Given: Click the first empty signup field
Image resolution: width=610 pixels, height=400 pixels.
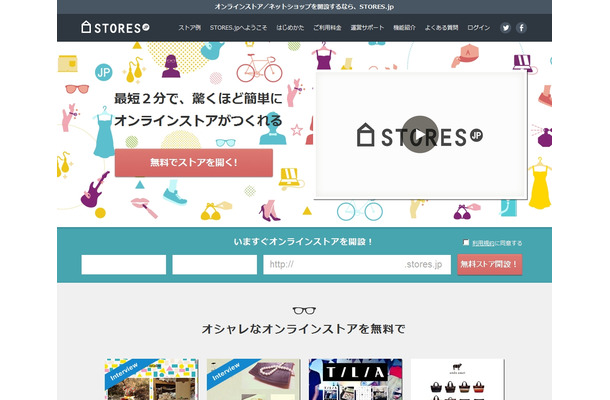Looking at the screenshot, I should point(124,265).
